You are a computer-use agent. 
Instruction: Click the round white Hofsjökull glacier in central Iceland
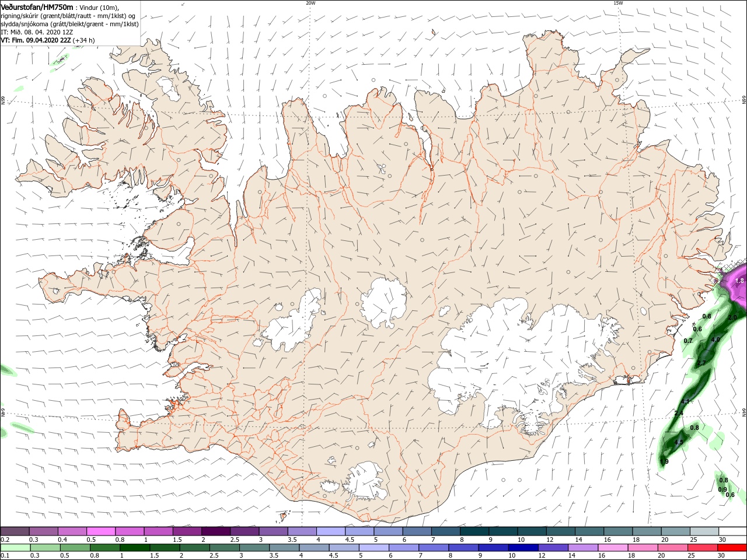(383, 303)
